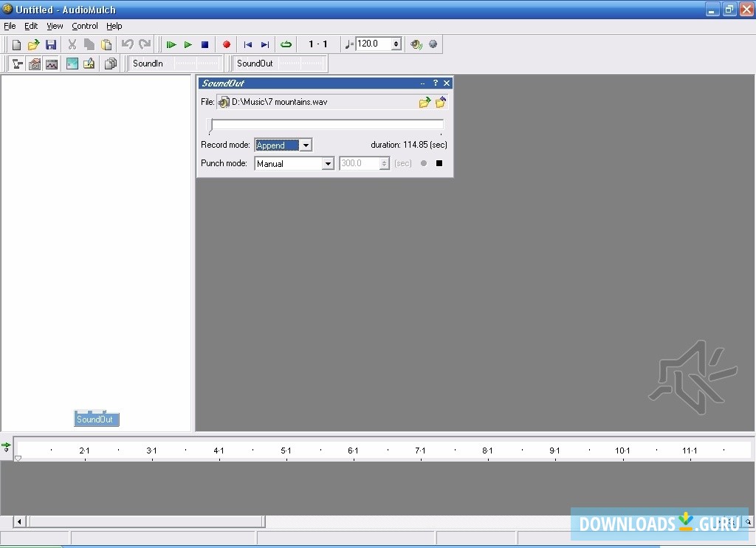Stop playback with the blue square
Viewport: 756px width, 548px height.
[x=205, y=45]
